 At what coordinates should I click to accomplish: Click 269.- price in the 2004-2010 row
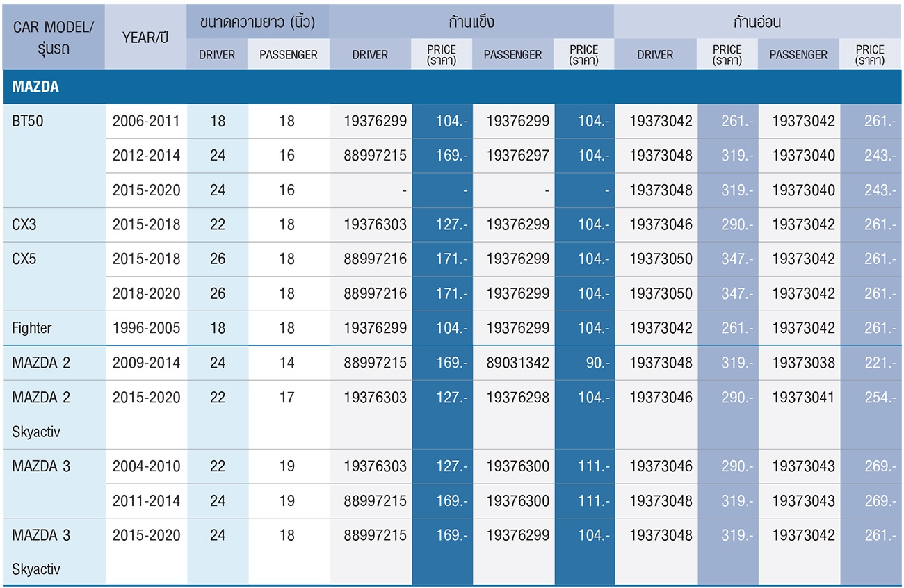880,466
